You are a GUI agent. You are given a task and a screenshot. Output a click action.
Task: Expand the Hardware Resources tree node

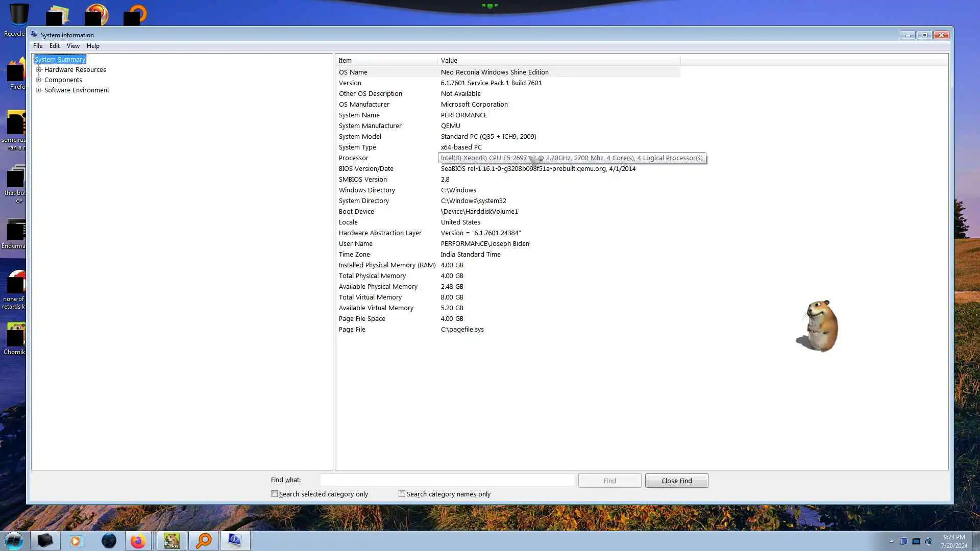39,70
